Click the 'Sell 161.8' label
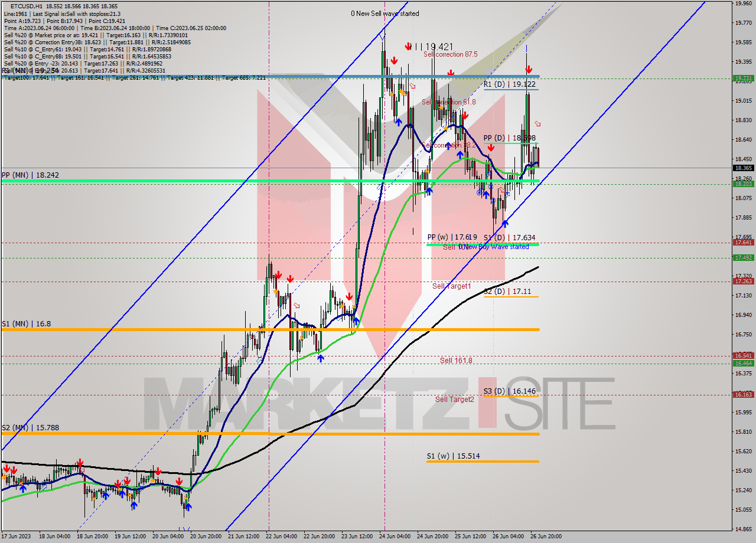Screen dimensions: 756x543 click(456, 360)
